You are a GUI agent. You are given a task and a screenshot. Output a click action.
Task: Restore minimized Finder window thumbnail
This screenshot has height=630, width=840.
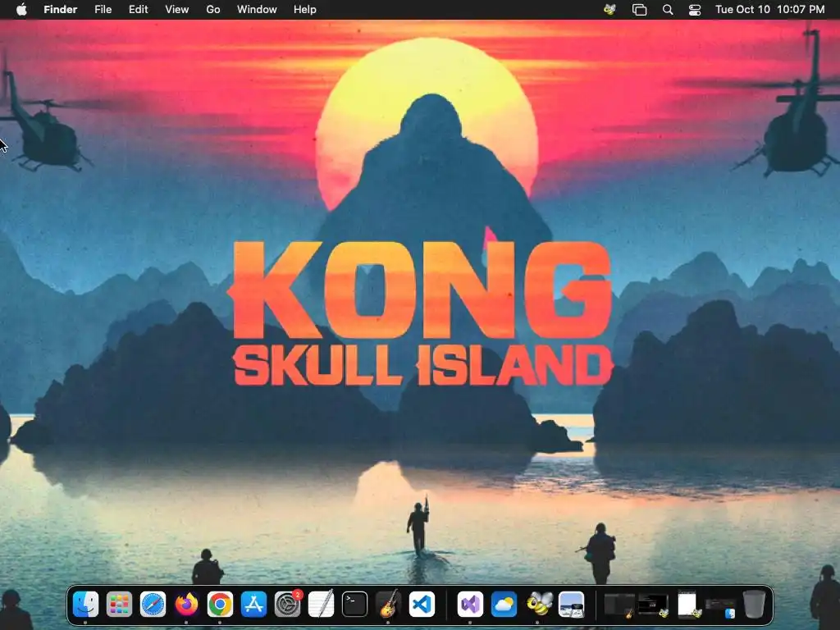tap(720, 606)
